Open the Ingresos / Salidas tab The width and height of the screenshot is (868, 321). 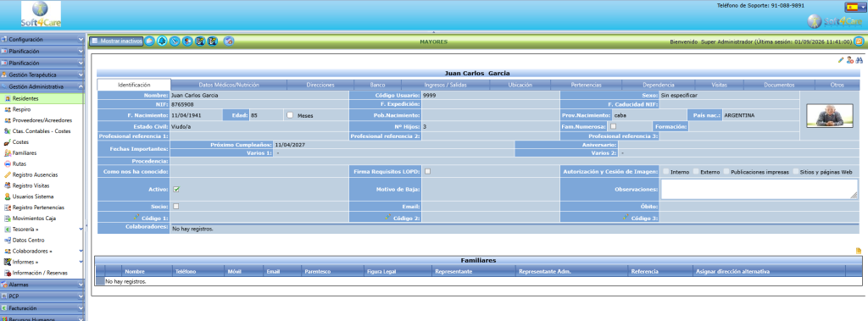[x=446, y=85]
